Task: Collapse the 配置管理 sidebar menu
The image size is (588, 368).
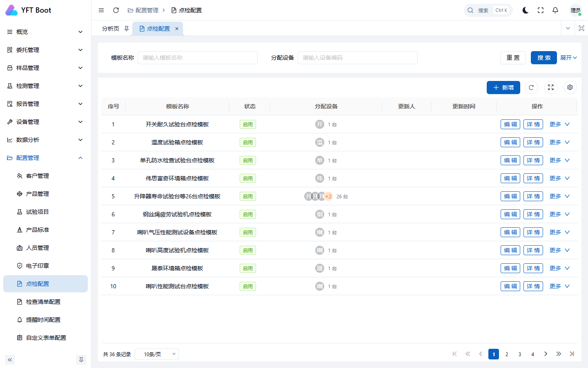Action: (x=45, y=158)
